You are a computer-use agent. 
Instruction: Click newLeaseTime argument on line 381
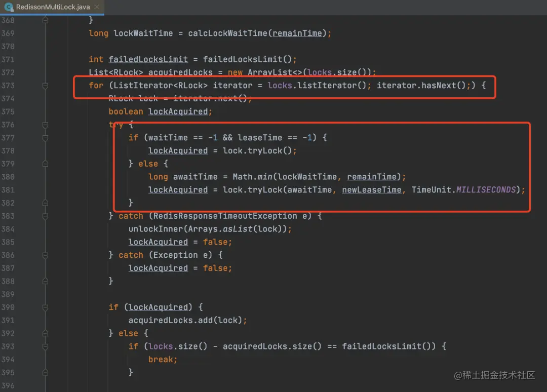click(x=372, y=190)
